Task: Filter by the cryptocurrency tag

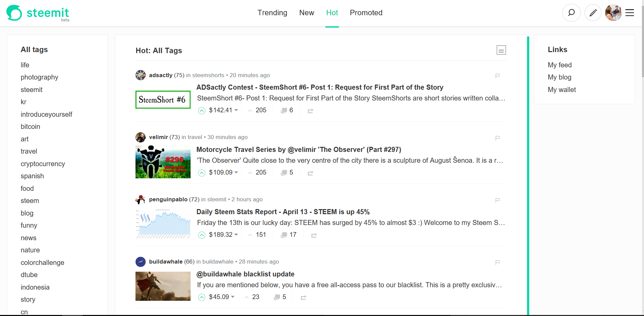Action: tap(43, 164)
